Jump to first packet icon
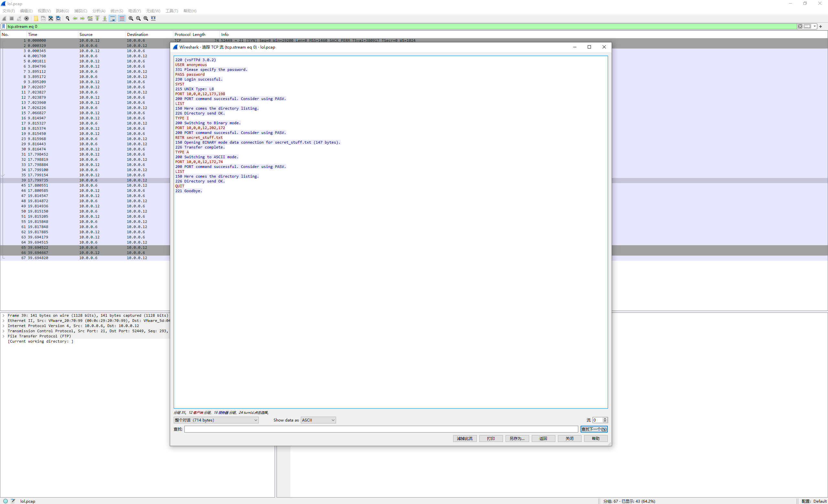The height and width of the screenshot is (504, 828). point(97,18)
